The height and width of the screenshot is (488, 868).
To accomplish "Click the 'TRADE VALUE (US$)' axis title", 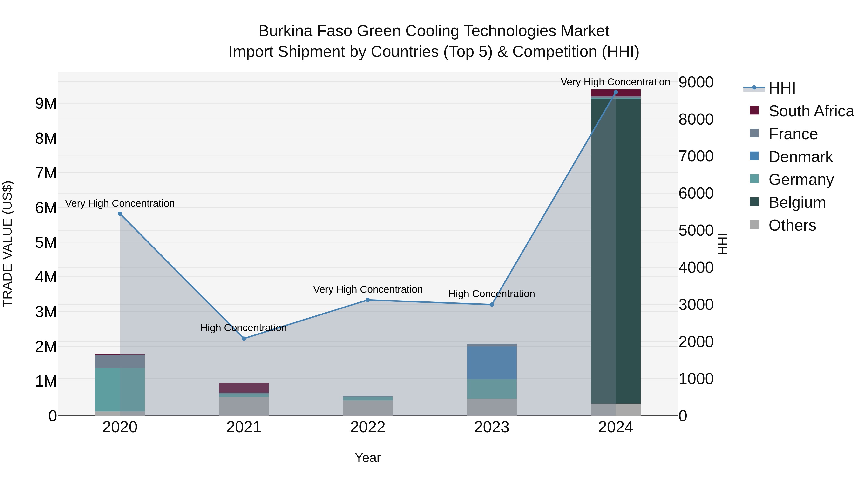I will pyautogui.click(x=7, y=244).
